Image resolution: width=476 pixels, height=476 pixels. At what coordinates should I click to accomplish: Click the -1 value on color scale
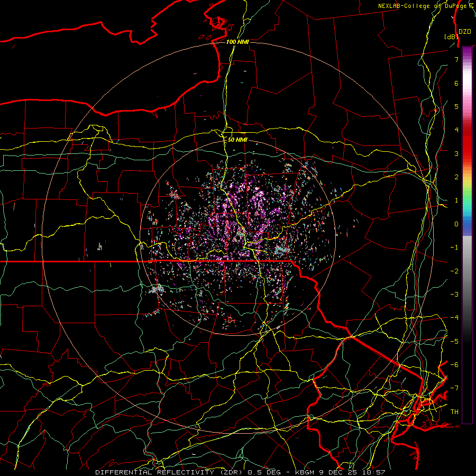pos(454,248)
